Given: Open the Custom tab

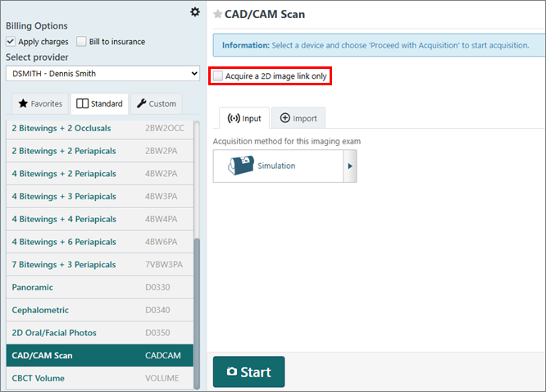Looking at the screenshot, I should [157, 104].
